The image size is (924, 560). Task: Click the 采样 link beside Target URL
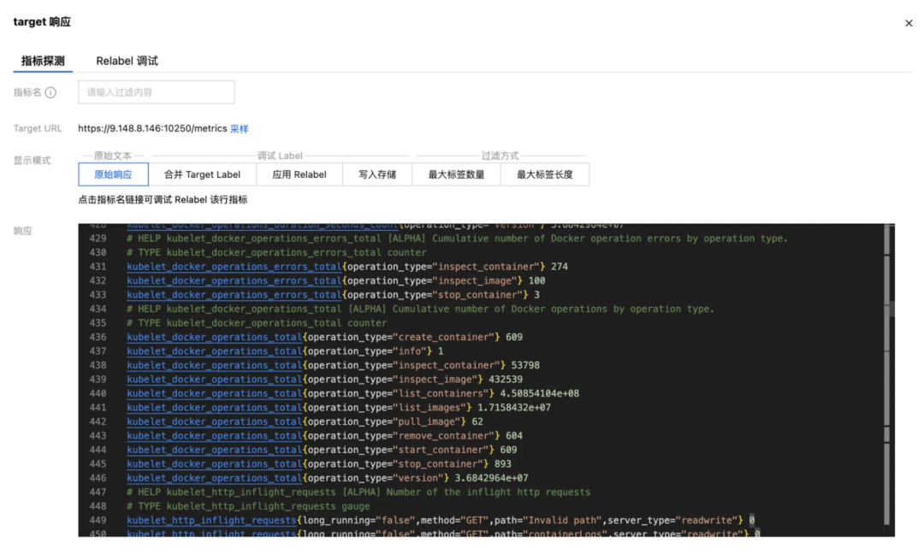click(239, 129)
